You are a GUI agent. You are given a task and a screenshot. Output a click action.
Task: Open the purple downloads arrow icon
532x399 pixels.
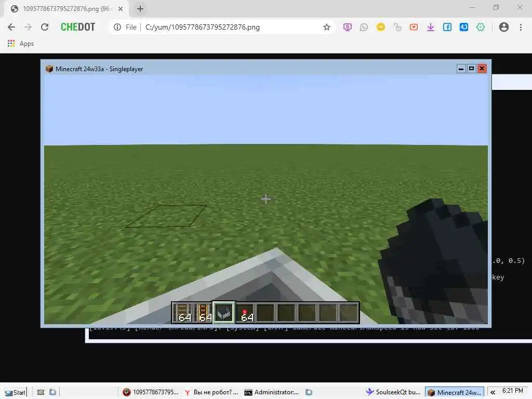[431, 27]
